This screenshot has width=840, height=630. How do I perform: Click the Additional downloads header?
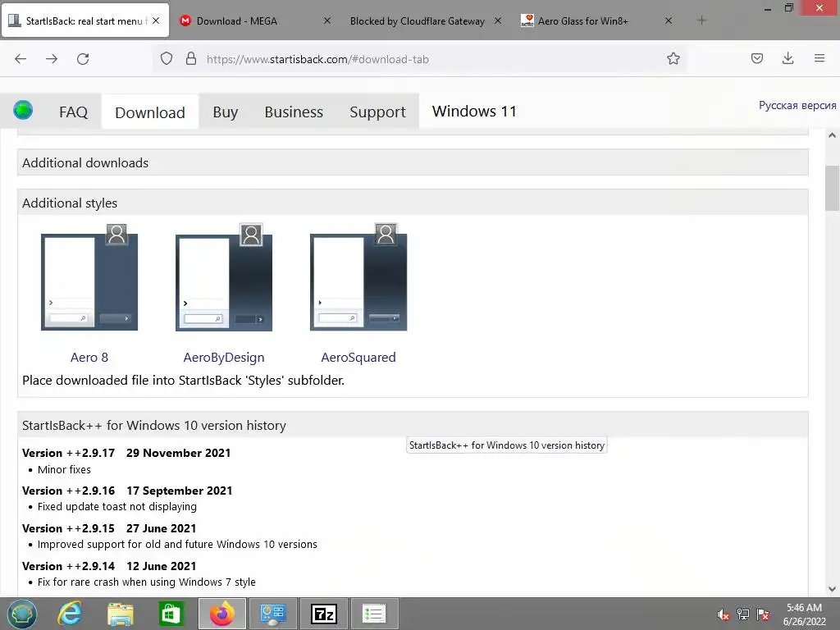(x=413, y=163)
